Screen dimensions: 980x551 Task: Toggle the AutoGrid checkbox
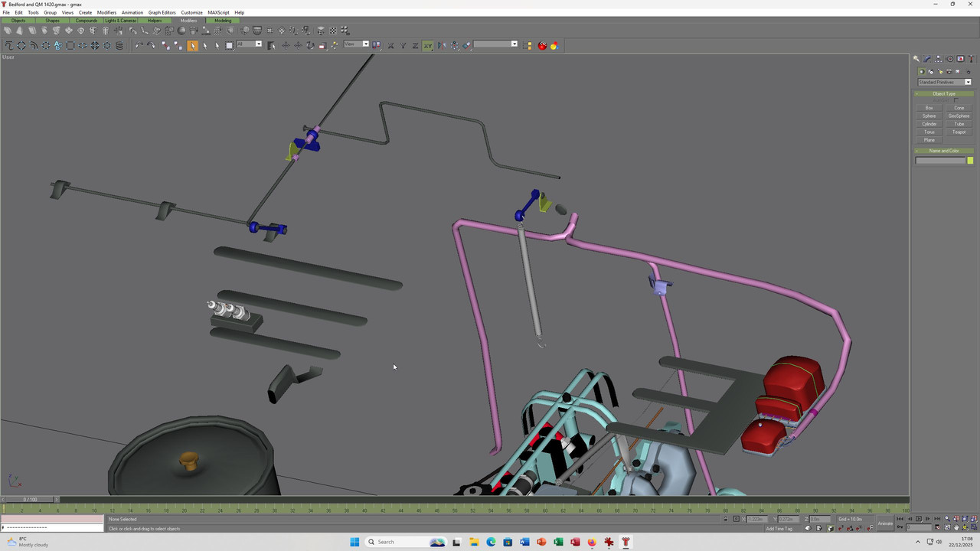tap(955, 100)
